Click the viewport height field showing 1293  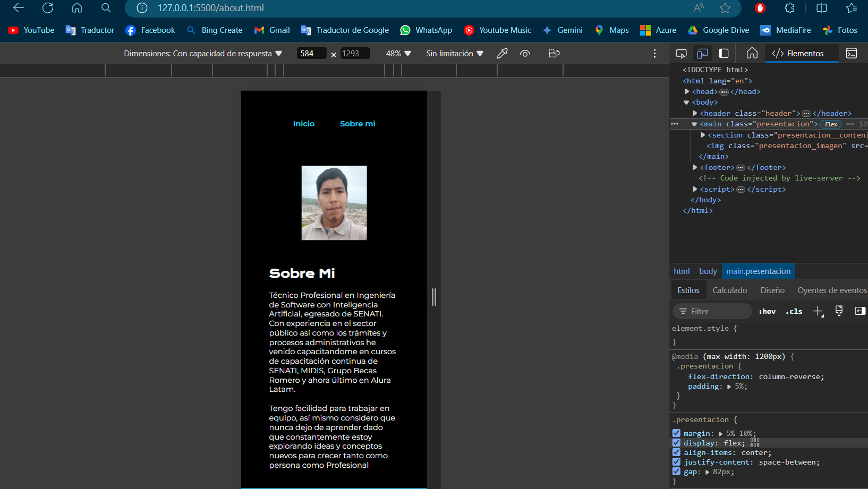click(x=355, y=54)
